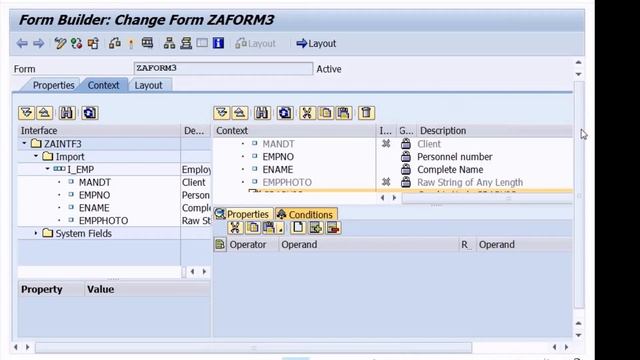Expand all nodes in Interface tree
Viewport: 640px width, 360px height.
click(x=27, y=113)
